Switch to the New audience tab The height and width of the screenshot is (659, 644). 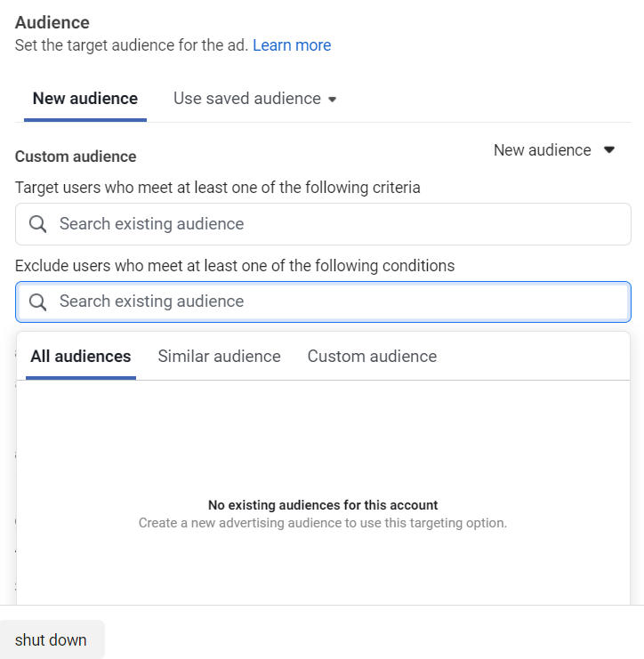pos(85,99)
